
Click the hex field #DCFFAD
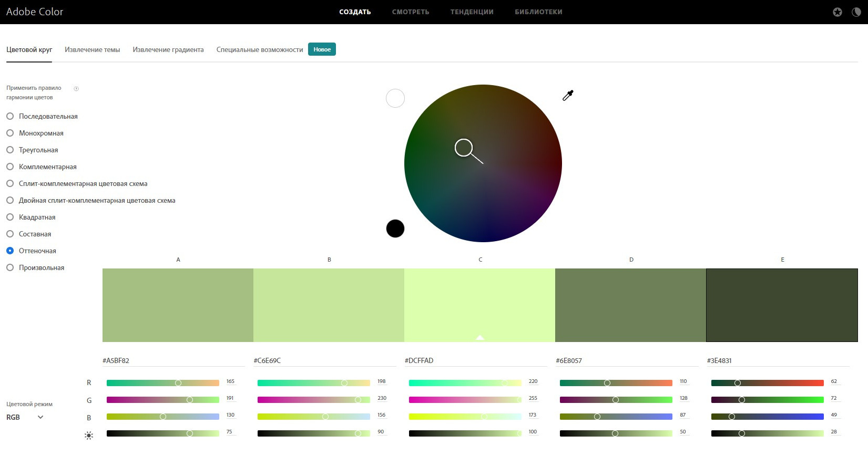pyautogui.click(x=476, y=360)
